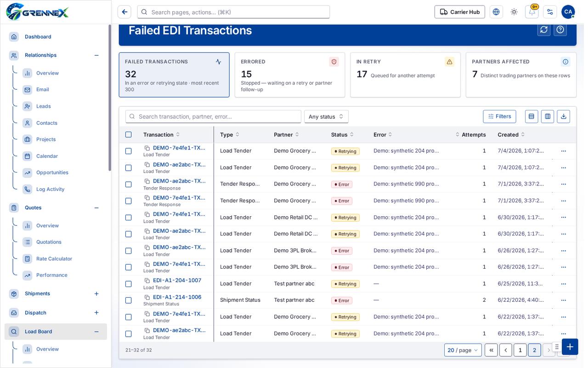Copy transaction ID for EDI-A1-204-1007
The height and width of the screenshot is (368, 588).
[147, 281]
